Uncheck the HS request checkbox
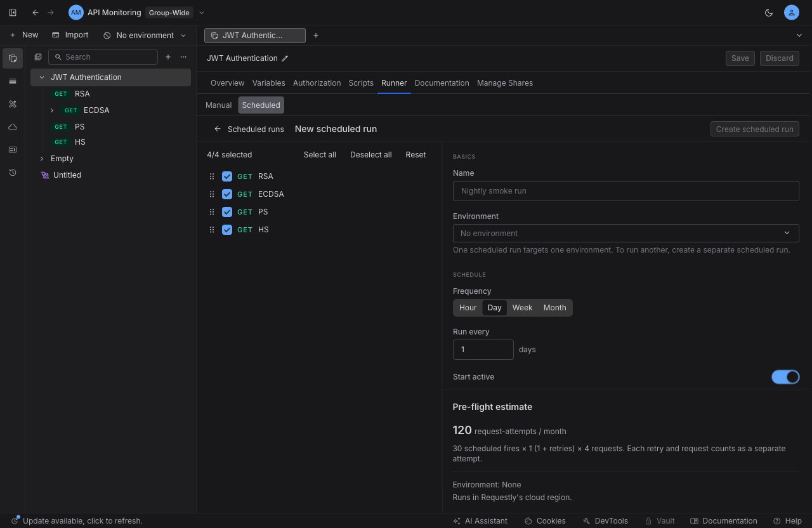 pos(227,230)
